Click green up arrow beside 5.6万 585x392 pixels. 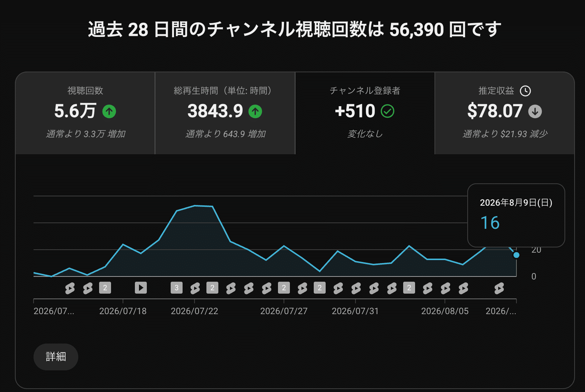click(109, 111)
